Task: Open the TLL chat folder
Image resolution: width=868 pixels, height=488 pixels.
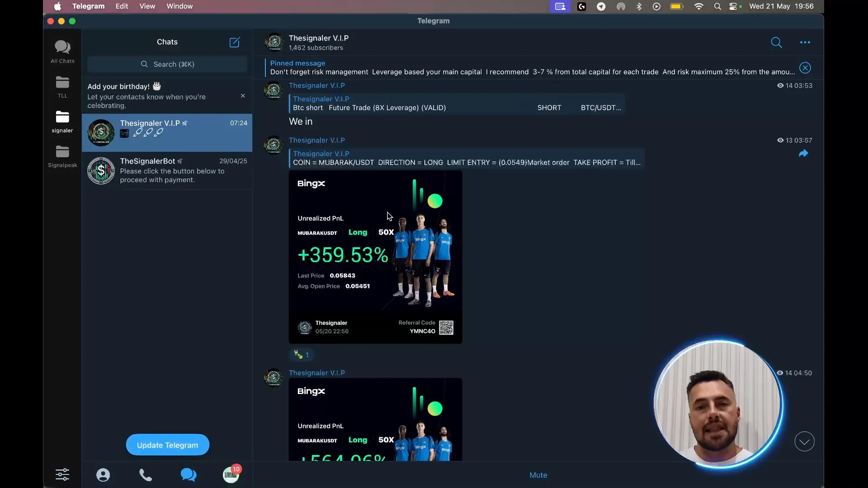Action: tap(62, 87)
